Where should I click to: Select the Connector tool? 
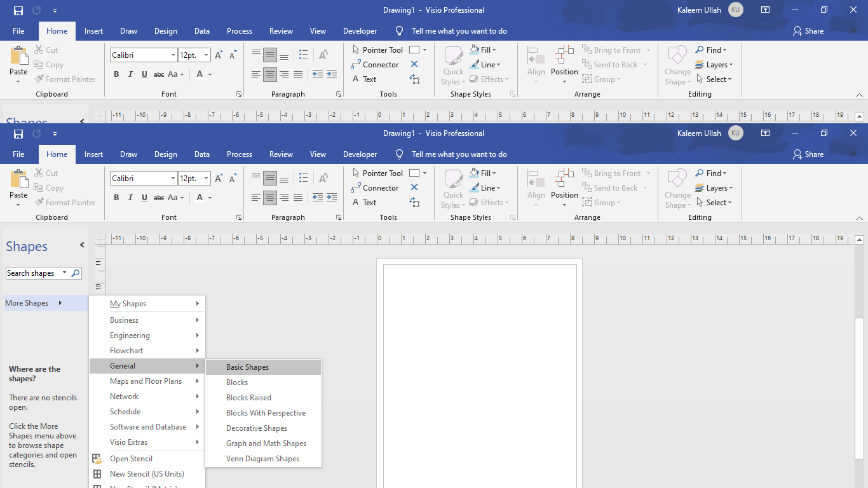[379, 187]
